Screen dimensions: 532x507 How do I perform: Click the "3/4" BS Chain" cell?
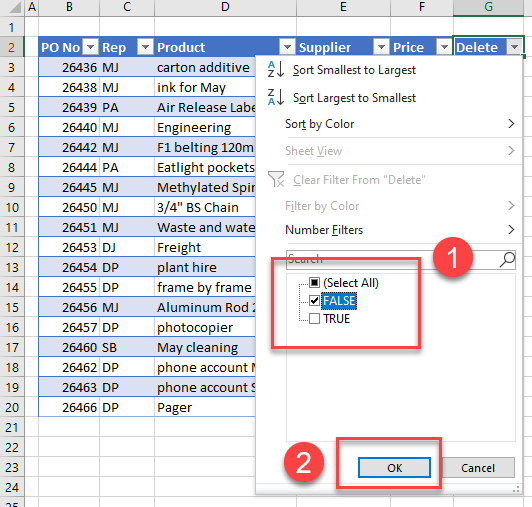(x=205, y=207)
